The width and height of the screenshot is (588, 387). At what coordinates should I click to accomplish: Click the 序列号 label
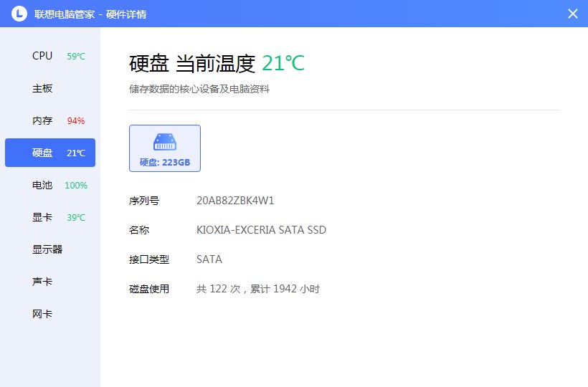coord(144,201)
